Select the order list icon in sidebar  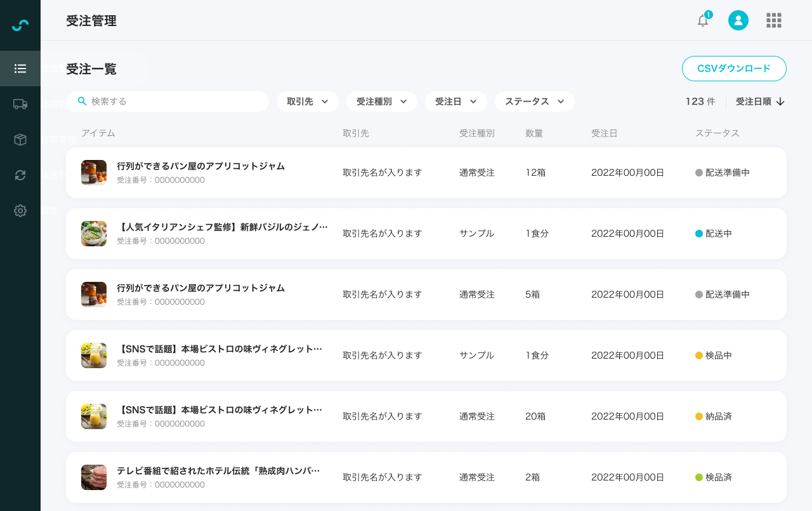pyautogui.click(x=20, y=69)
